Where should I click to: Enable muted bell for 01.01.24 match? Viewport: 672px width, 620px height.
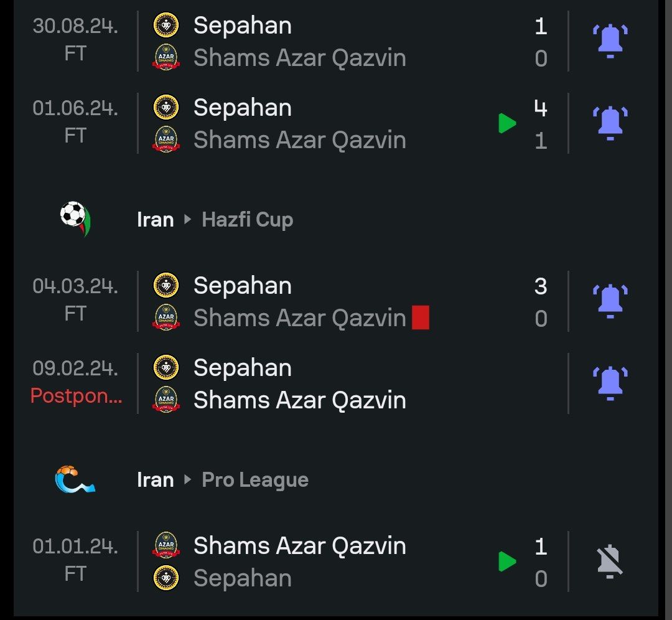point(610,561)
